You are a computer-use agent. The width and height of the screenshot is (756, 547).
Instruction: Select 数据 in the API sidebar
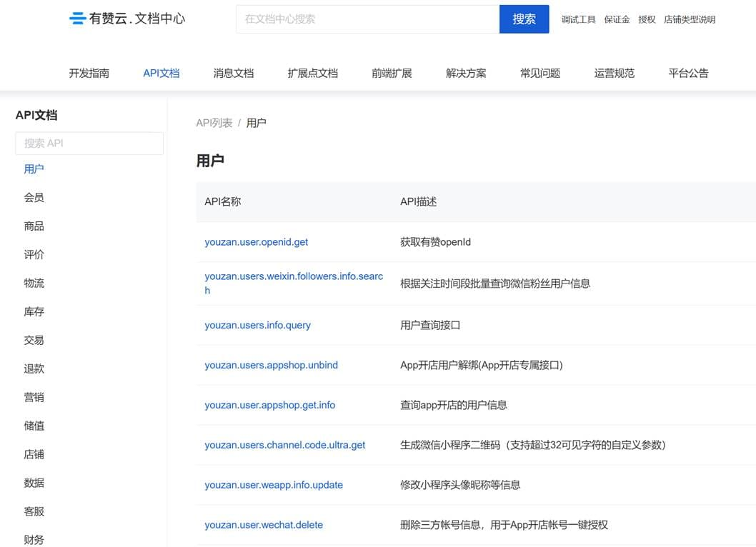(34, 483)
